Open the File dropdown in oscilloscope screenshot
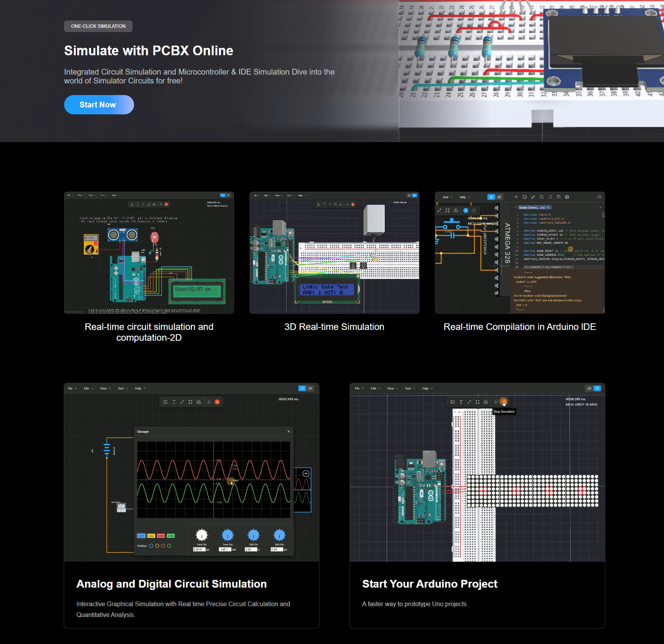Screen dimensions: 664x644 pyautogui.click(x=72, y=389)
